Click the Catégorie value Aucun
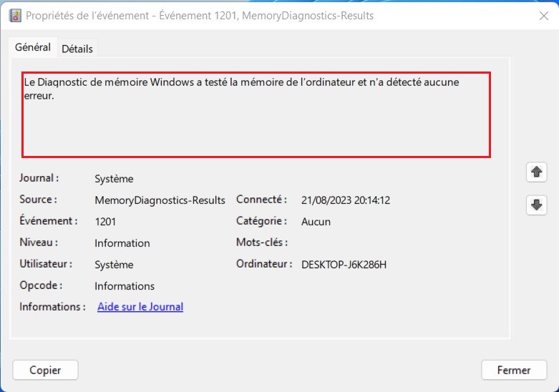This screenshot has height=392, width=559. pos(316,222)
